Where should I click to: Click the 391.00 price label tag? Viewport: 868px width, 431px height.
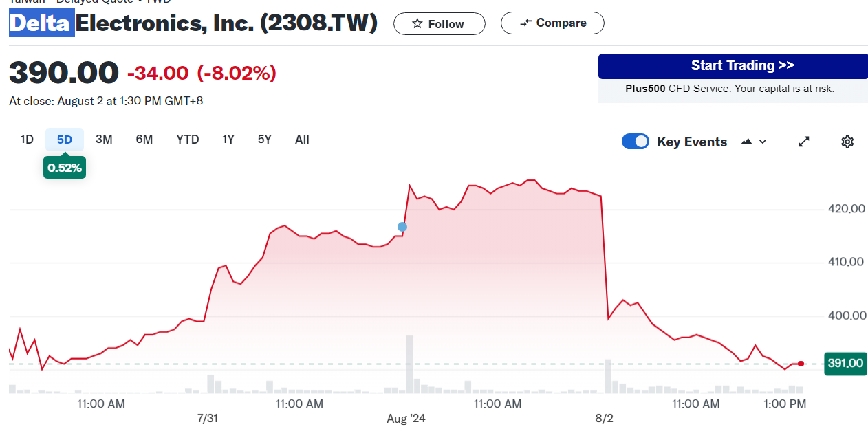[845, 364]
